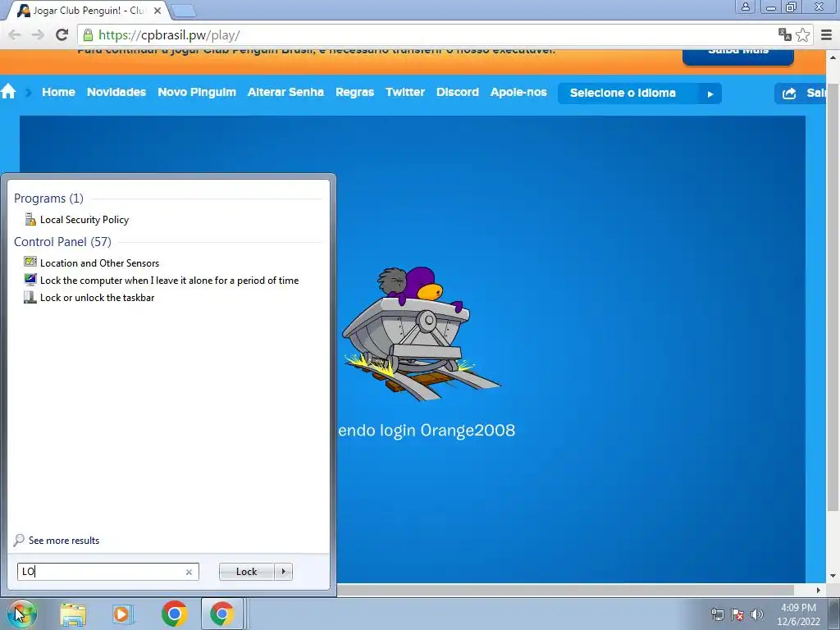This screenshot has width=840, height=630.
Task: Click the Show desktop strip
Action: [x=834, y=614]
